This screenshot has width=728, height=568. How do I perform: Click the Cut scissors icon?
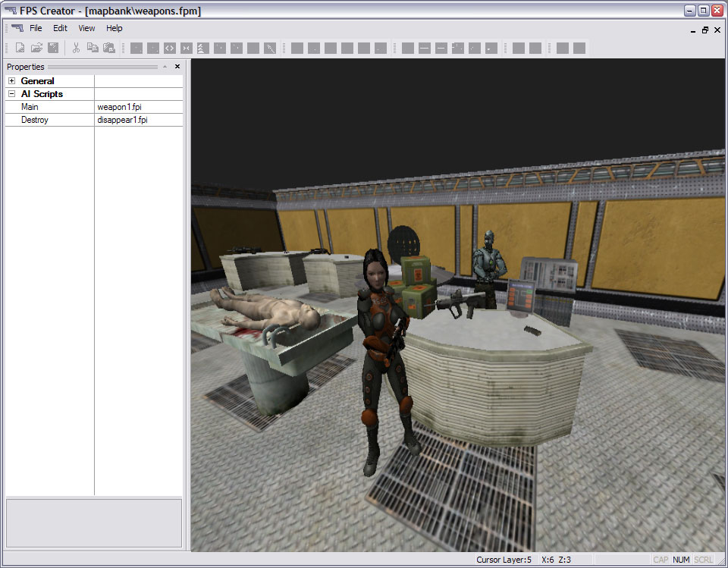[x=76, y=48]
